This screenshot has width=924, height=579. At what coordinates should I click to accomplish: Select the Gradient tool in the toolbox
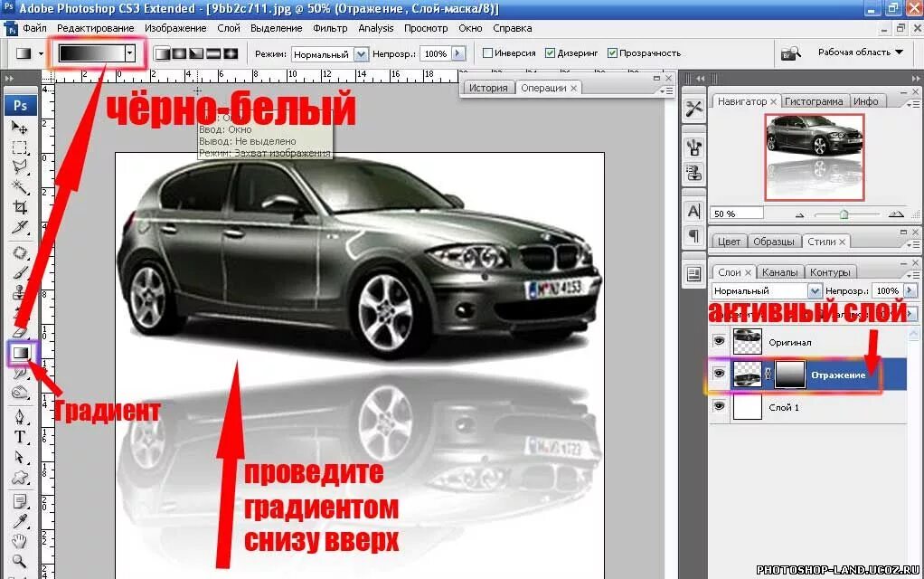tap(21, 353)
